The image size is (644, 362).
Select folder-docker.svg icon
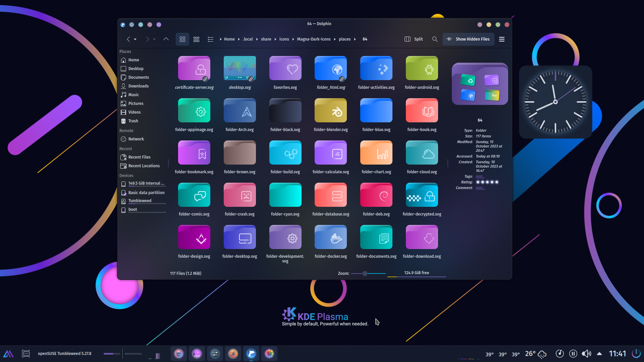pos(331,237)
